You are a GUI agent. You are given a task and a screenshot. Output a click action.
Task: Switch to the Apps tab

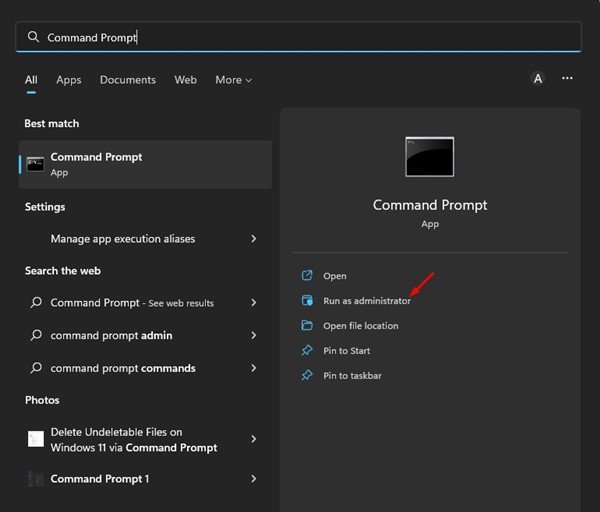coord(68,80)
